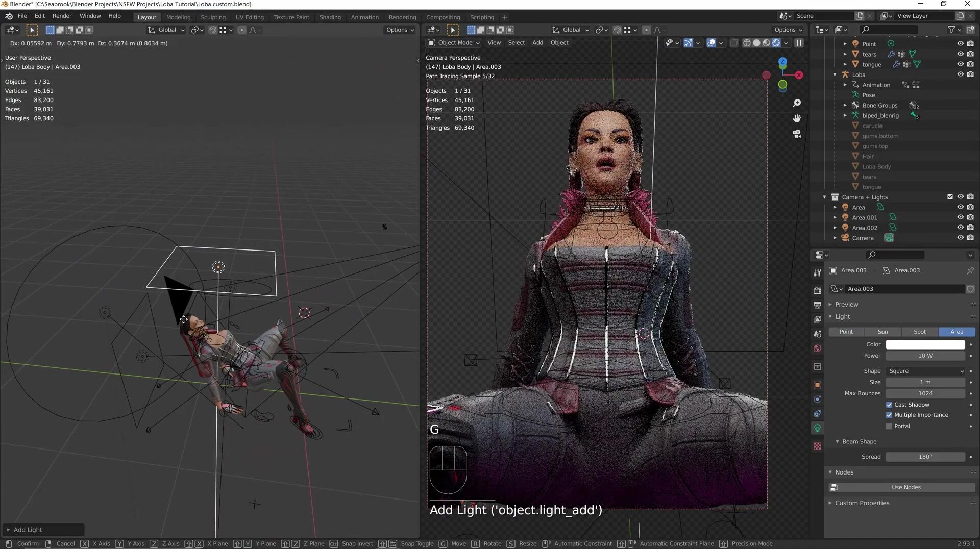This screenshot has height=549, width=980.
Task: Click the zoom magnifier icon in camera viewport
Action: pos(796,104)
